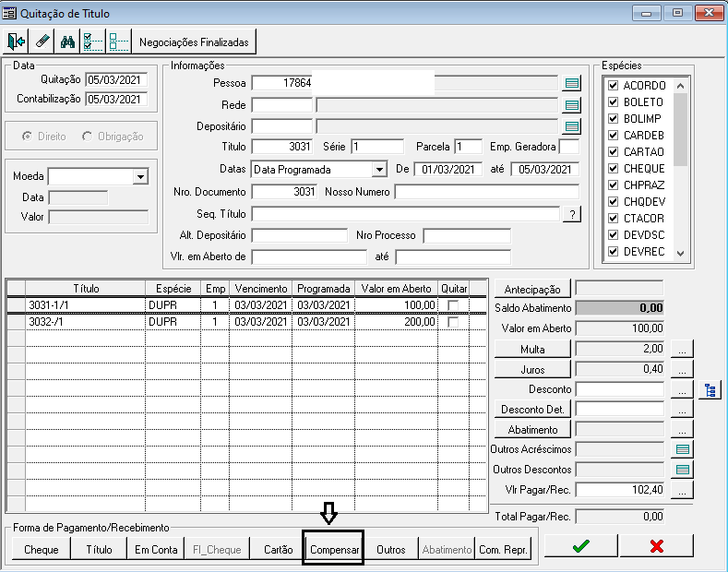
Task: Uncheck the CHPRAZ espécie
Action: (x=613, y=185)
